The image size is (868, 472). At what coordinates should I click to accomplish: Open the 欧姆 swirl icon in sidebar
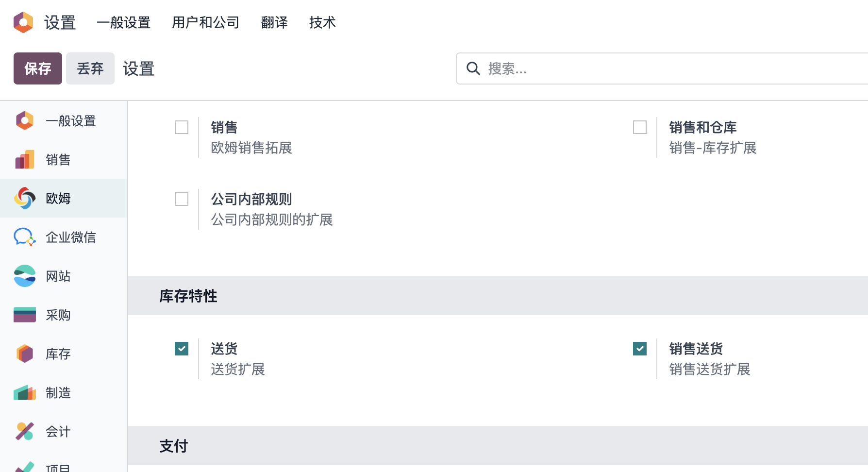(25, 198)
